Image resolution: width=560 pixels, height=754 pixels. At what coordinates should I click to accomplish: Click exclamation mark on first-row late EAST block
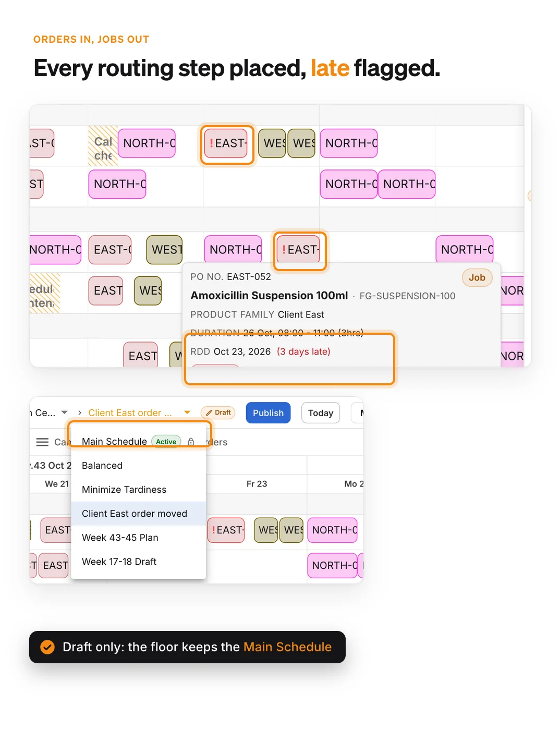point(211,143)
